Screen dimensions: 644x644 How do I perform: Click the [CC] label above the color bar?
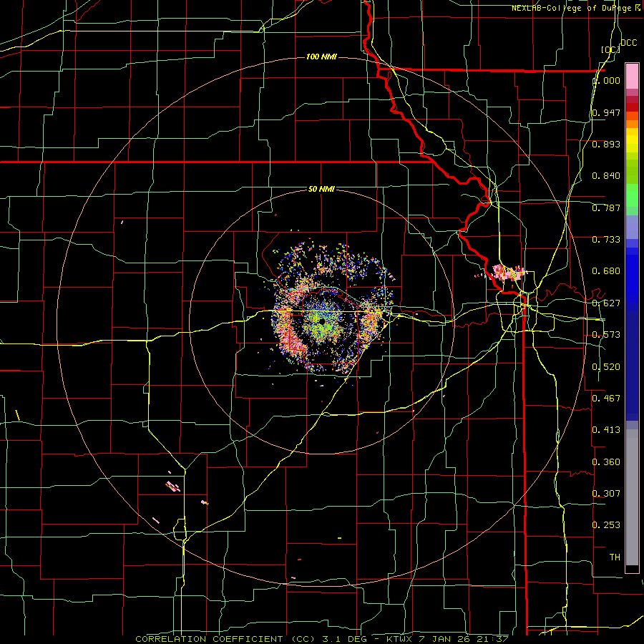610,49
